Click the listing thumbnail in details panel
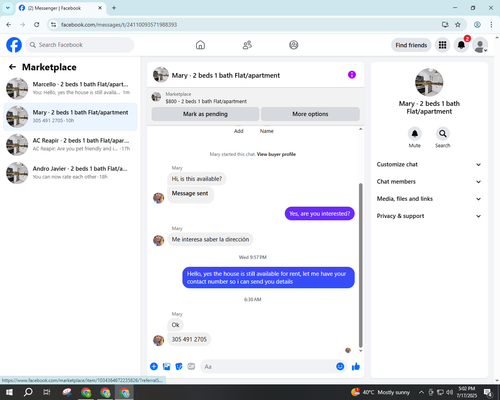Viewport: 500px width, 400px height. (x=429, y=82)
